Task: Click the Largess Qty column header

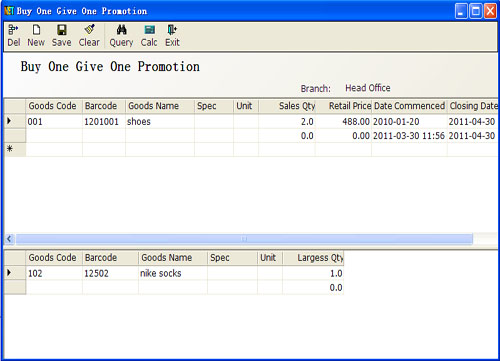Action: [x=313, y=258]
